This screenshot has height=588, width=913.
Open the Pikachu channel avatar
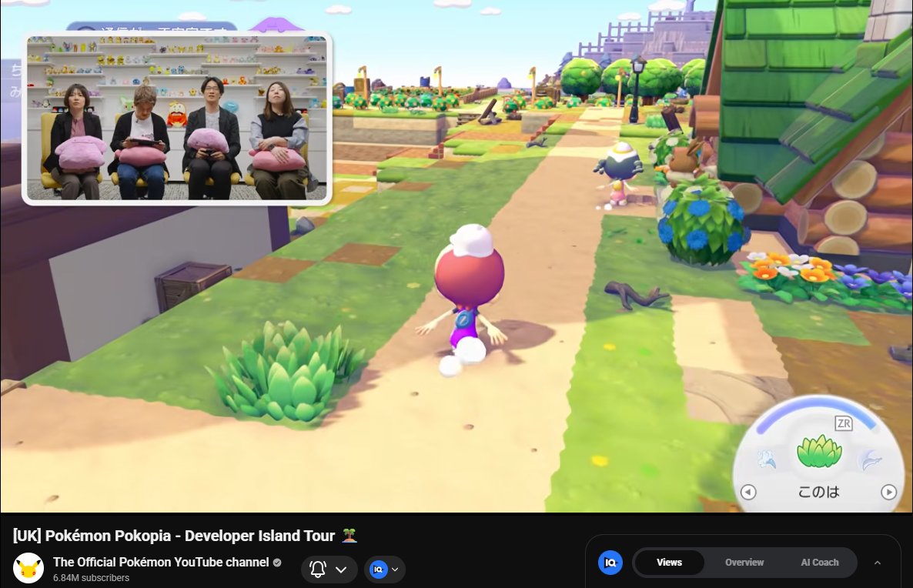(28, 568)
